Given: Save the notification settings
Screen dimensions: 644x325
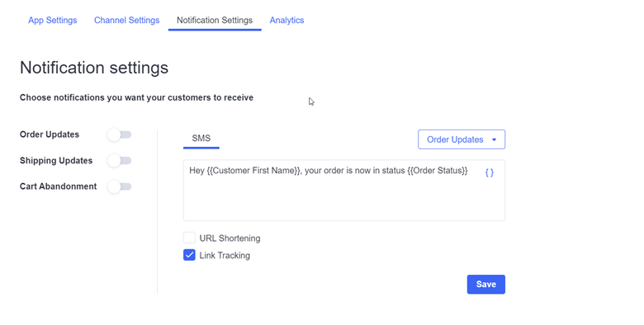Looking at the screenshot, I should pyautogui.click(x=485, y=285).
